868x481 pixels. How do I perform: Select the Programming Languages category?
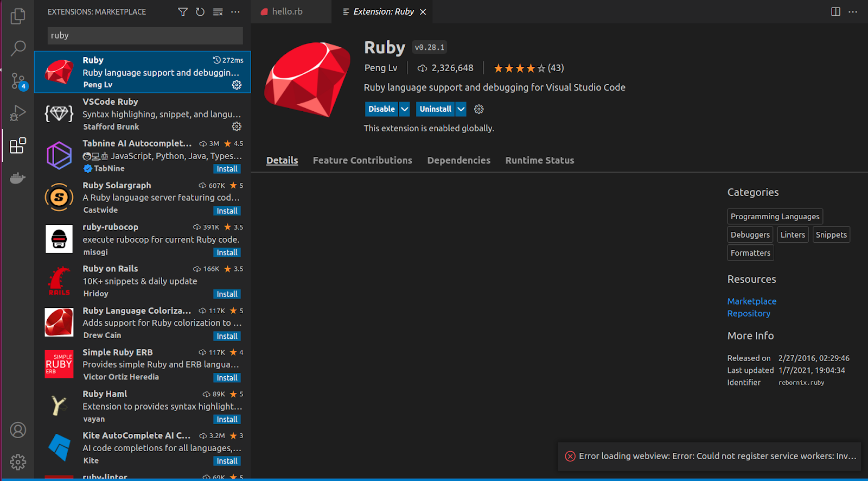point(775,217)
